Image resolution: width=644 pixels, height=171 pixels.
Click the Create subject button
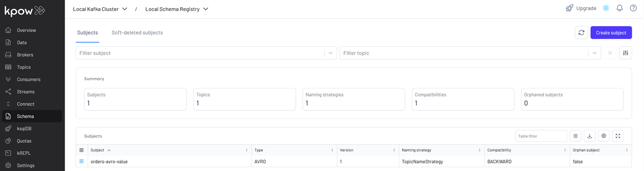pos(611,32)
